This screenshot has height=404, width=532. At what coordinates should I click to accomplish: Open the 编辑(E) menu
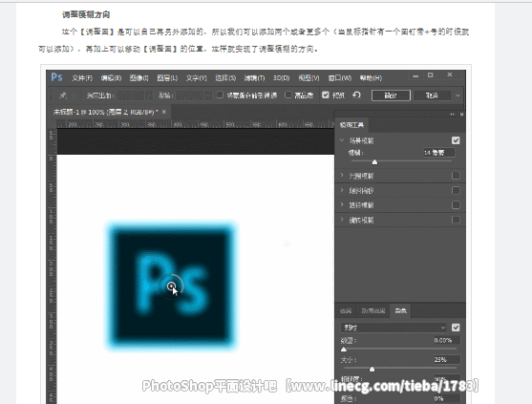pyautogui.click(x=111, y=78)
